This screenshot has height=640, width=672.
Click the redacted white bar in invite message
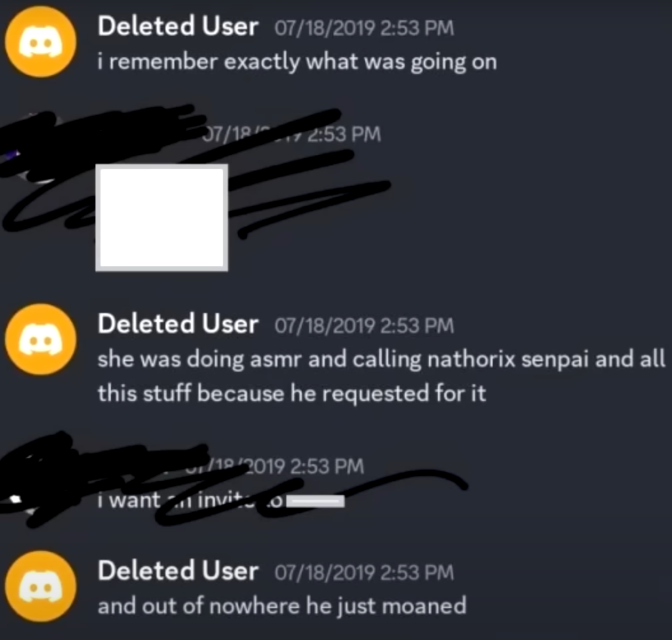coord(316,501)
